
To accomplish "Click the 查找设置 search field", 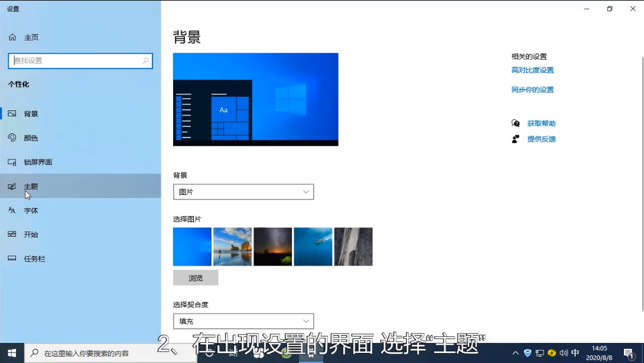I will (x=80, y=61).
